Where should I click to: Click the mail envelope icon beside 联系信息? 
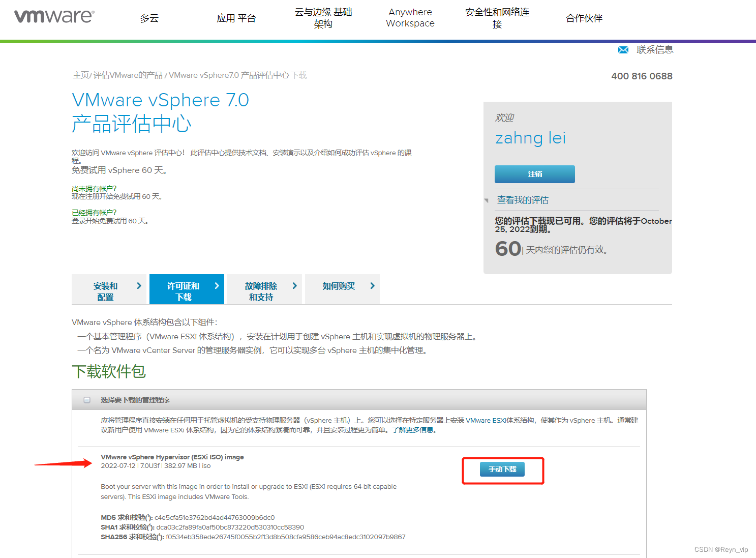(623, 50)
